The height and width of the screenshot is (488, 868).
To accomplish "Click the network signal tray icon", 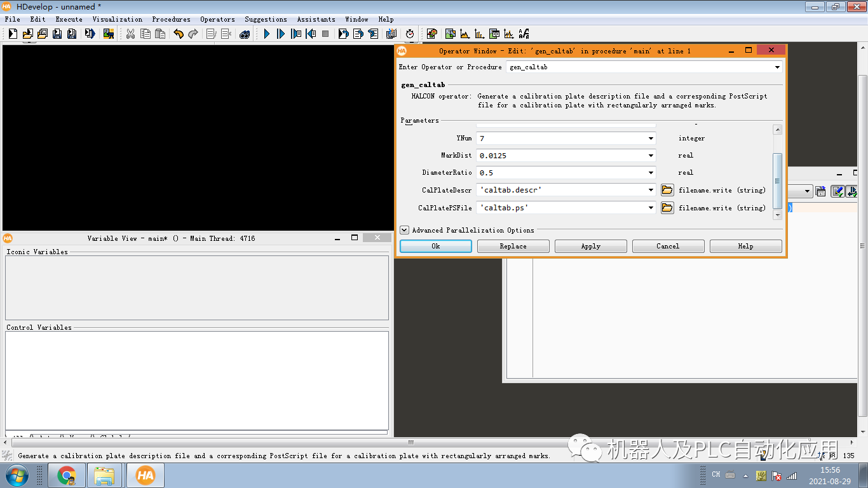I will [792, 475].
